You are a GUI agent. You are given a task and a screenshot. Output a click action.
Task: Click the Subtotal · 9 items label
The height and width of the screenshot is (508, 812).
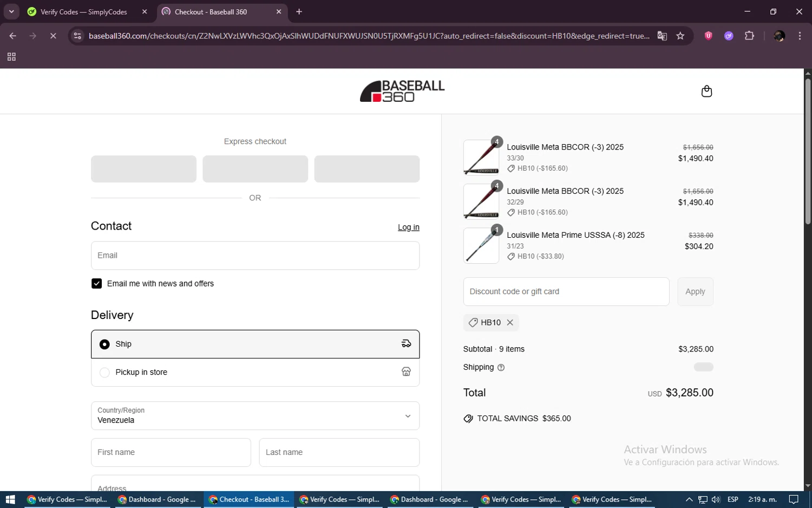point(494,349)
